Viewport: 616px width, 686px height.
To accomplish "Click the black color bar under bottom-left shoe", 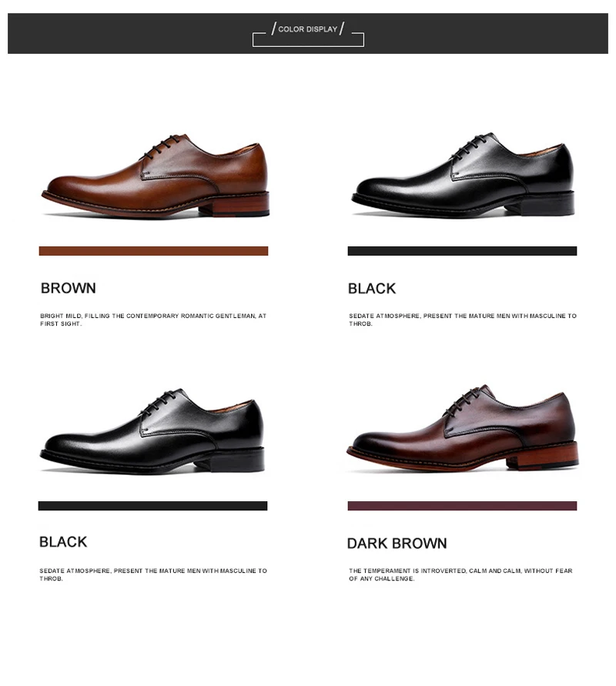I will click(x=152, y=506).
